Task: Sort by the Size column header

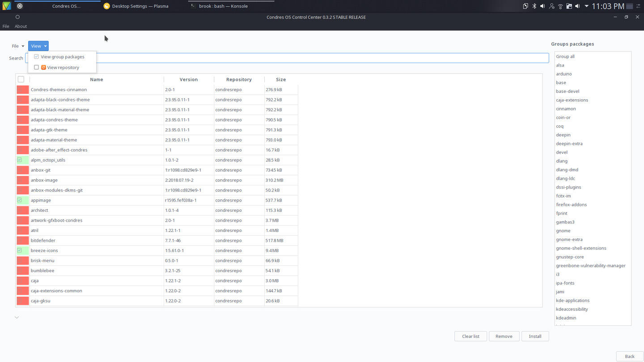Action: [x=281, y=80]
